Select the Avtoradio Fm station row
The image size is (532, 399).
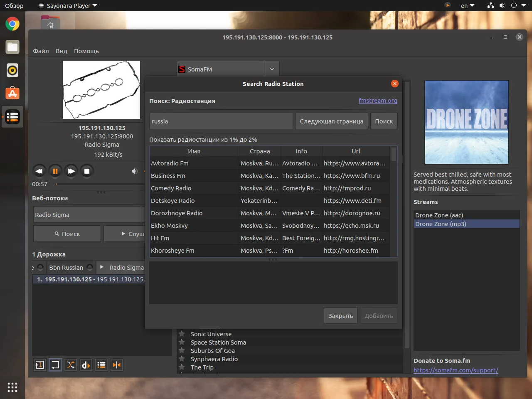point(270,163)
